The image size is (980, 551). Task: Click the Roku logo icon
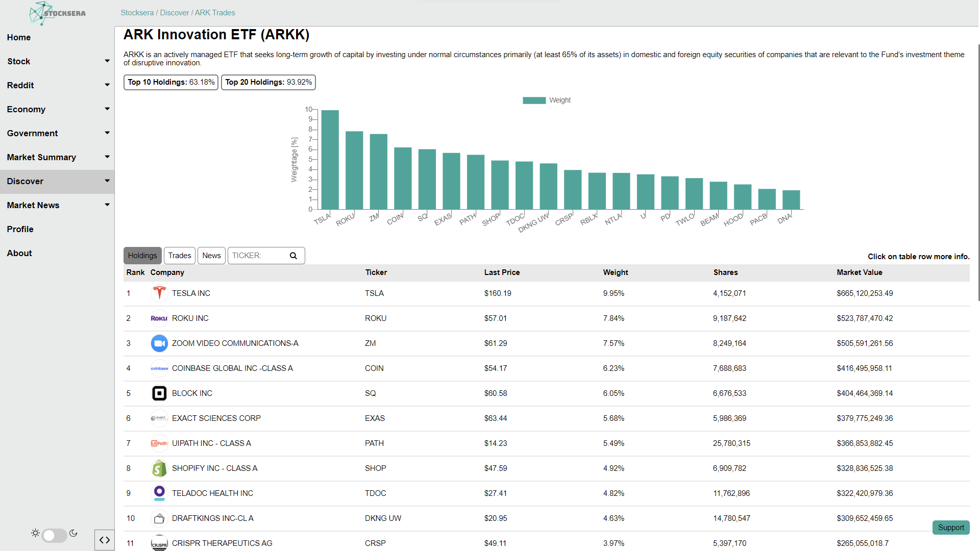tap(159, 318)
